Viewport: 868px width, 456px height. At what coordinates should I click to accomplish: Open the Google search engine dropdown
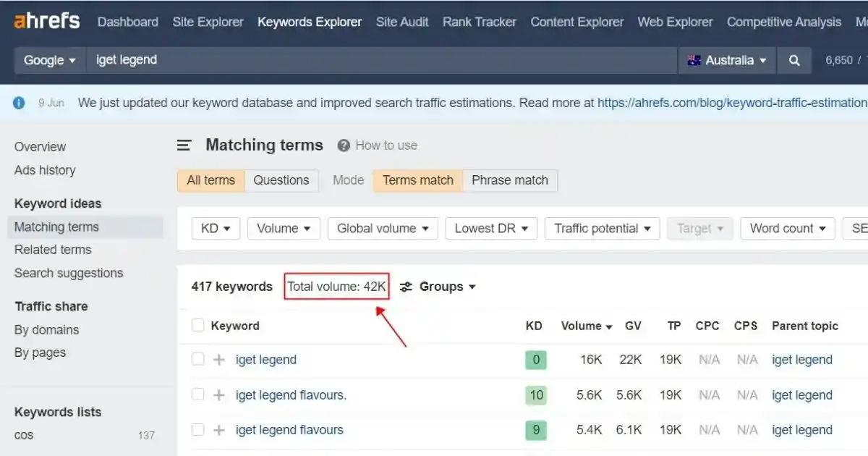[x=50, y=61]
